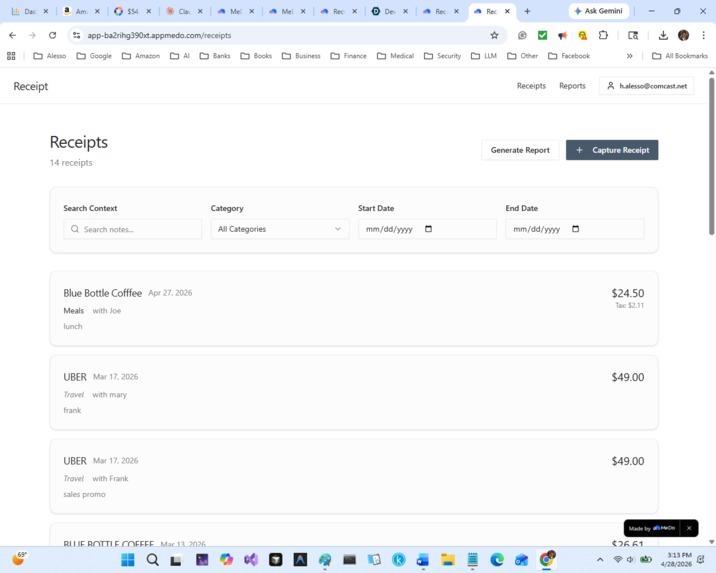Open Windows taskbar search
Image resolution: width=716 pixels, height=573 pixels.
153,559
